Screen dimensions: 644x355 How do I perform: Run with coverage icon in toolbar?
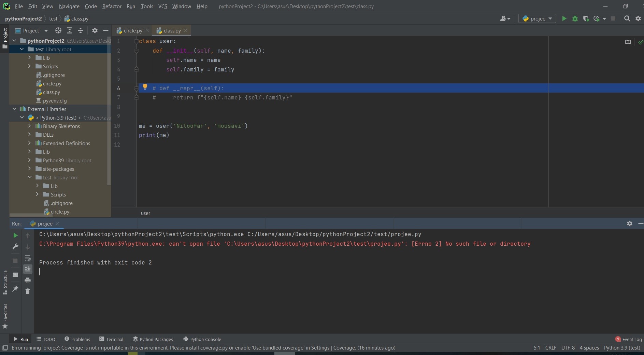pyautogui.click(x=586, y=19)
